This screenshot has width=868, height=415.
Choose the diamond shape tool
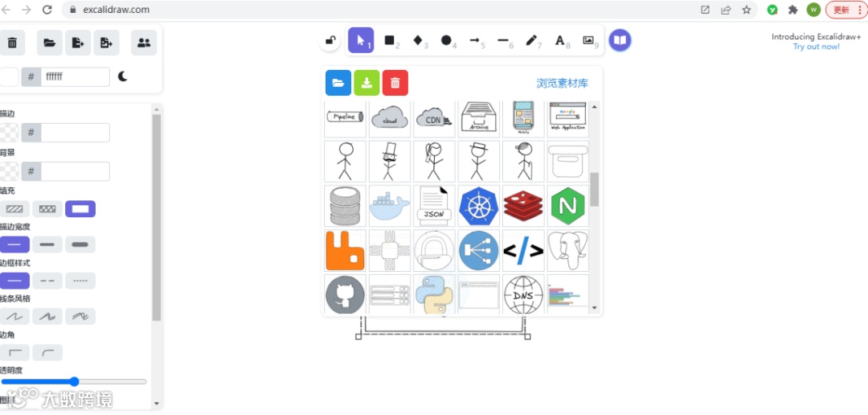pyautogui.click(x=419, y=40)
